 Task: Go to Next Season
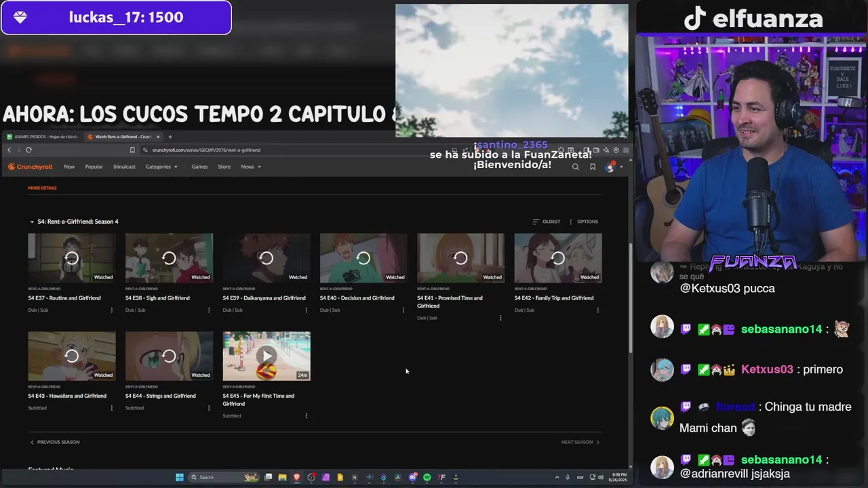pos(580,442)
